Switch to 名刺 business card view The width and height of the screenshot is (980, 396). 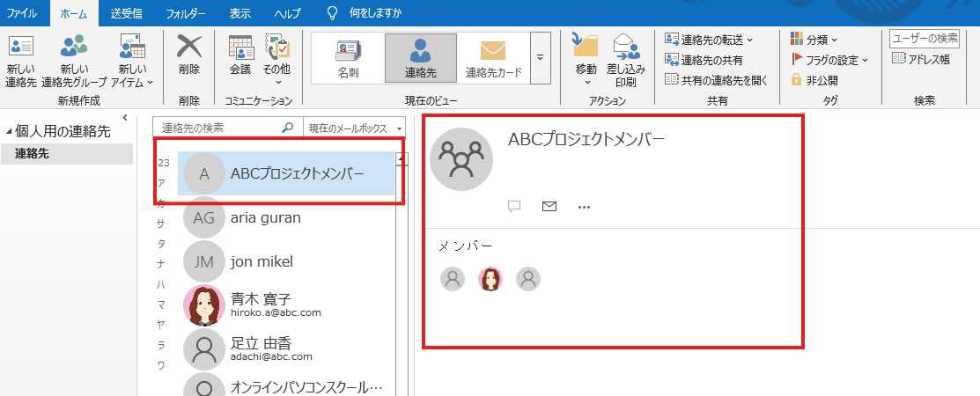[349, 58]
